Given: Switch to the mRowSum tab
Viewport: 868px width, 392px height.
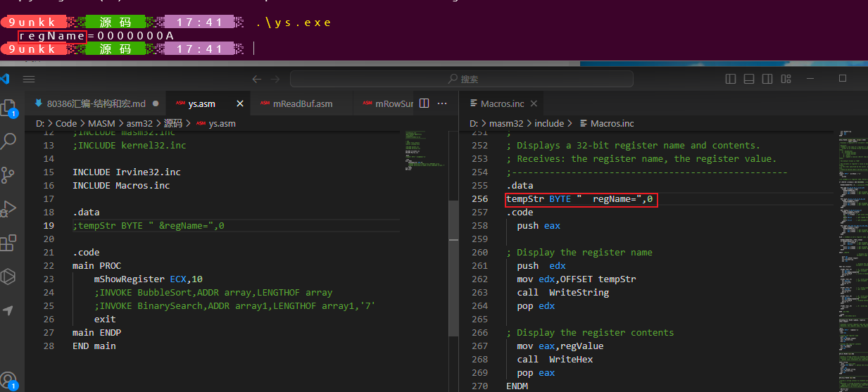Looking at the screenshot, I should pos(384,103).
